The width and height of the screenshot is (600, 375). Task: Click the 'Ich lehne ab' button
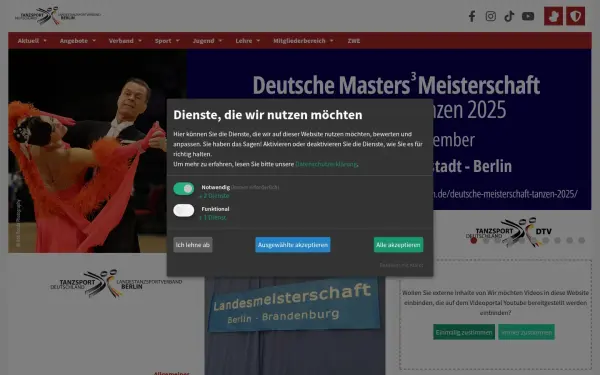click(x=193, y=245)
